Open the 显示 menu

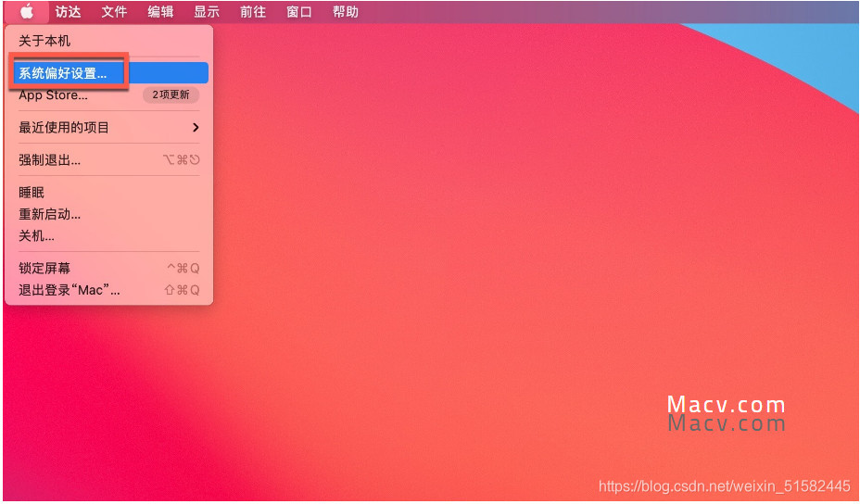(207, 11)
